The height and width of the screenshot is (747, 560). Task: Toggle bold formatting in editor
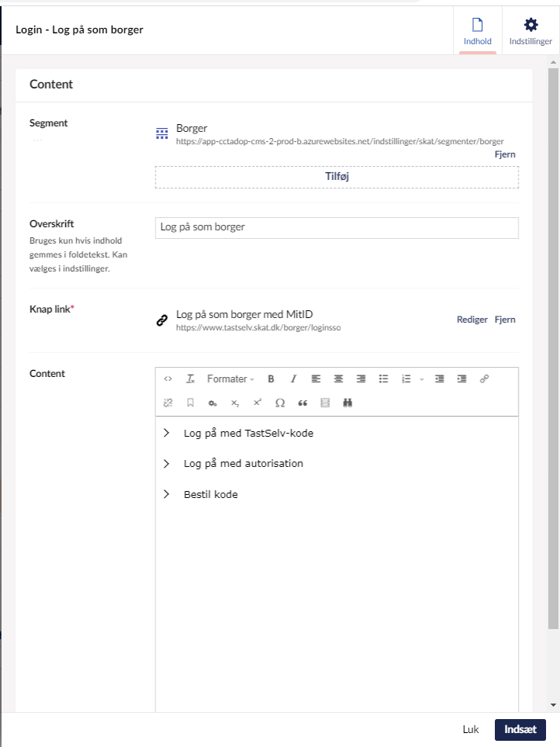(x=271, y=379)
